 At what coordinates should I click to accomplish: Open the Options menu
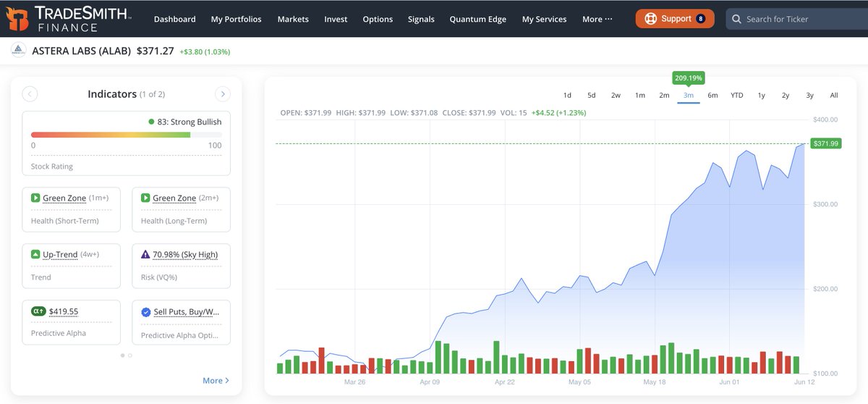click(378, 19)
